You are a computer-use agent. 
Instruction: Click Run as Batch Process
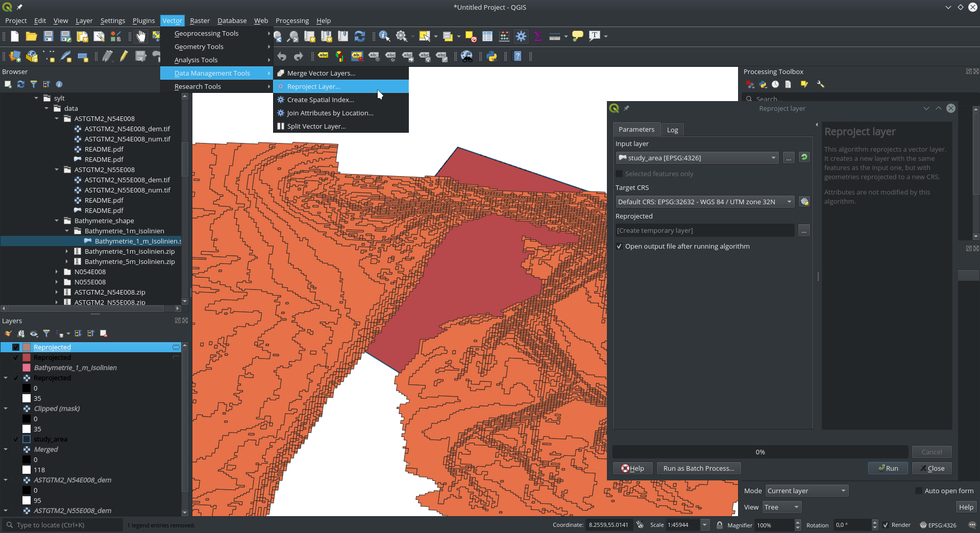coord(698,468)
